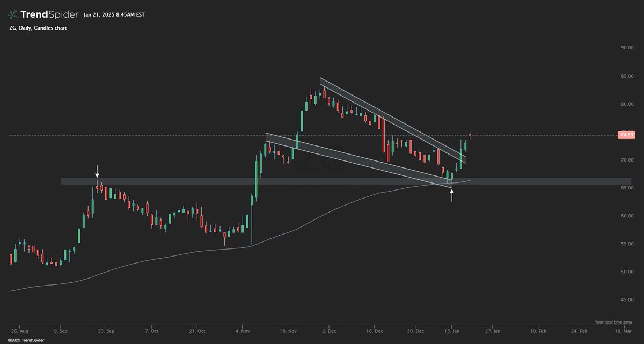The width and height of the screenshot is (644, 344).
Task: Click the 4. Nov date axis label
Action: click(x=242, y=332)
